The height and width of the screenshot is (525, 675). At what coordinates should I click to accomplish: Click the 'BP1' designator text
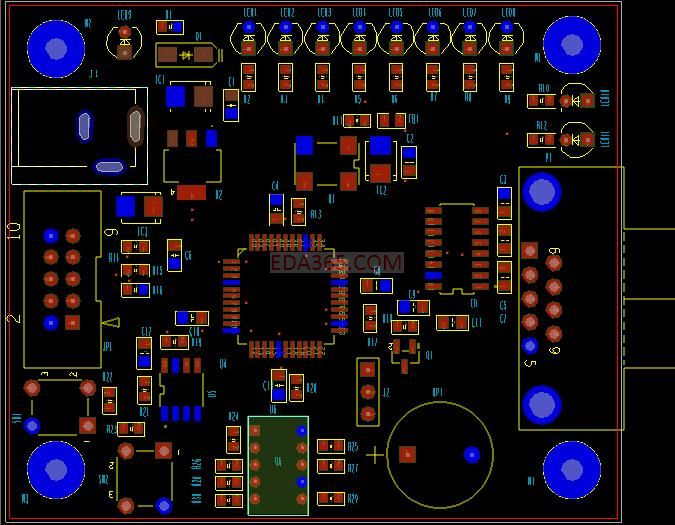pos(437,392)
